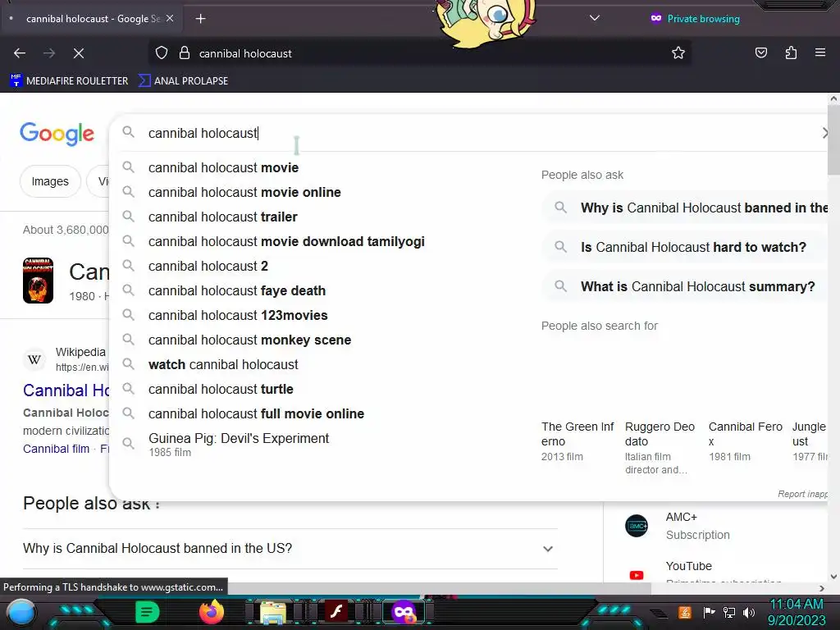Choose suggestion 'cannibal holocaust 2'
Image resolution: width=840 pixels, height=630 pixels.
(208, 267)
